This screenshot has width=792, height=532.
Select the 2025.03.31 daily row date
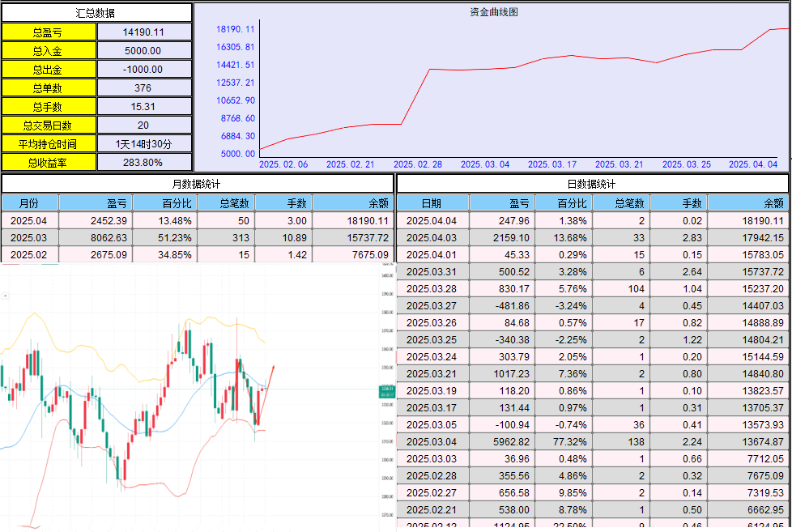[432, 272]
